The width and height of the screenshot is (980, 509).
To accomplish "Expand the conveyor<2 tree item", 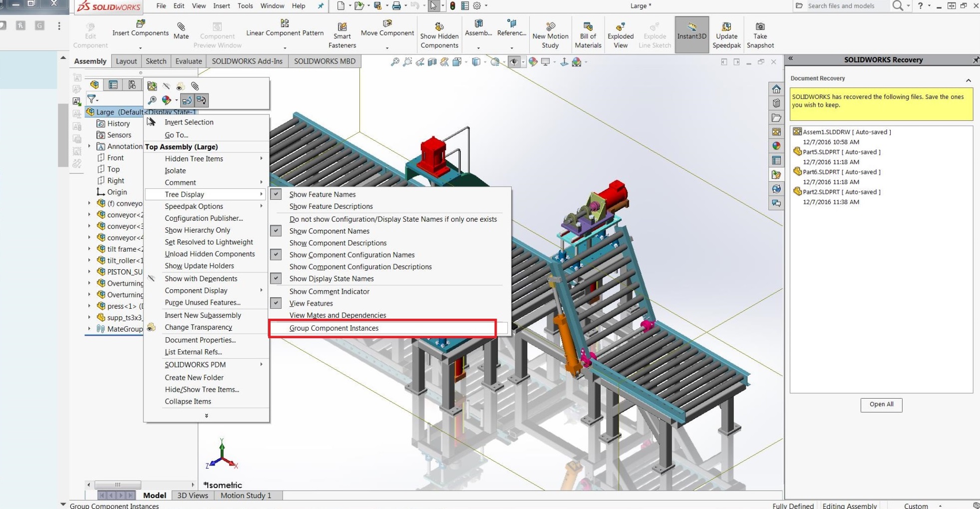I will coord(89,215).
